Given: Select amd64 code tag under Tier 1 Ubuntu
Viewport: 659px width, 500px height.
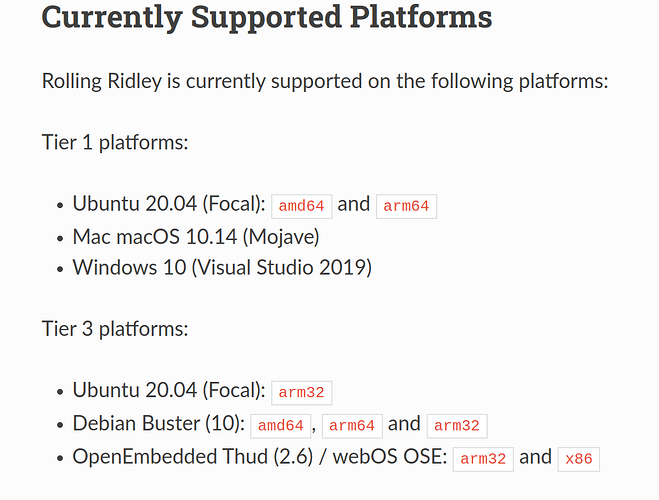Looking at the screenshot, I should pyautogui.click(x=302, y=206).
